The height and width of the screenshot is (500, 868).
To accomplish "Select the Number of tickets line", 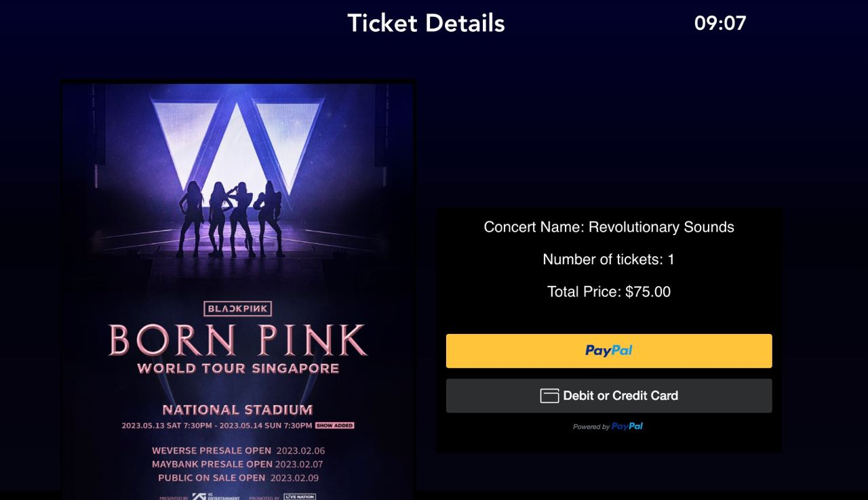I will [x=608, y=259].
